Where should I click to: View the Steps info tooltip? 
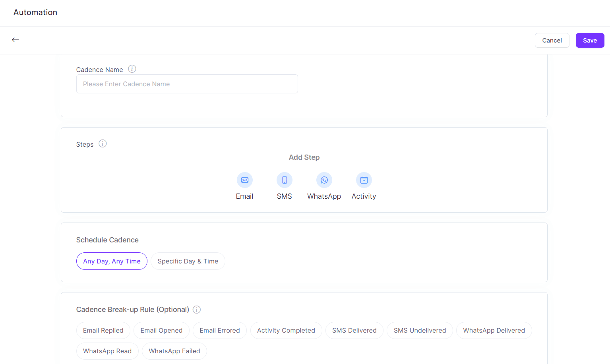(102, 143)
